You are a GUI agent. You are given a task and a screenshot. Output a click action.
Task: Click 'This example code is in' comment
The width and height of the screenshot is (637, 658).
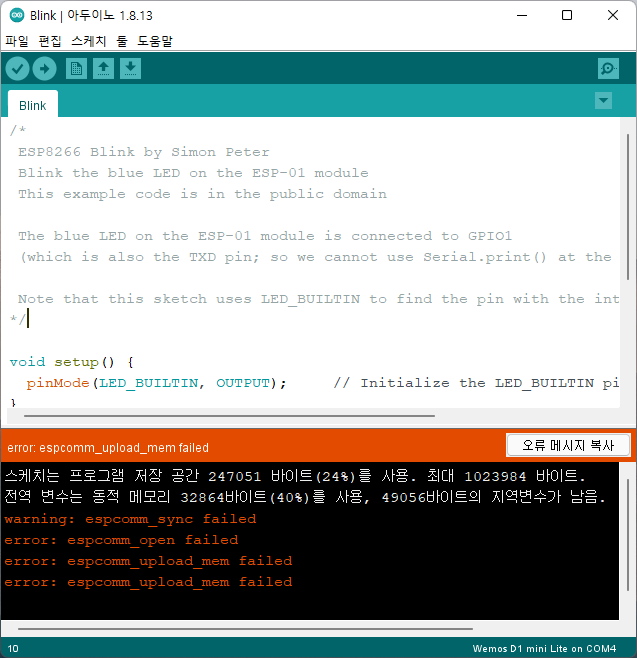pyautogui.click(x=202, y=194)
